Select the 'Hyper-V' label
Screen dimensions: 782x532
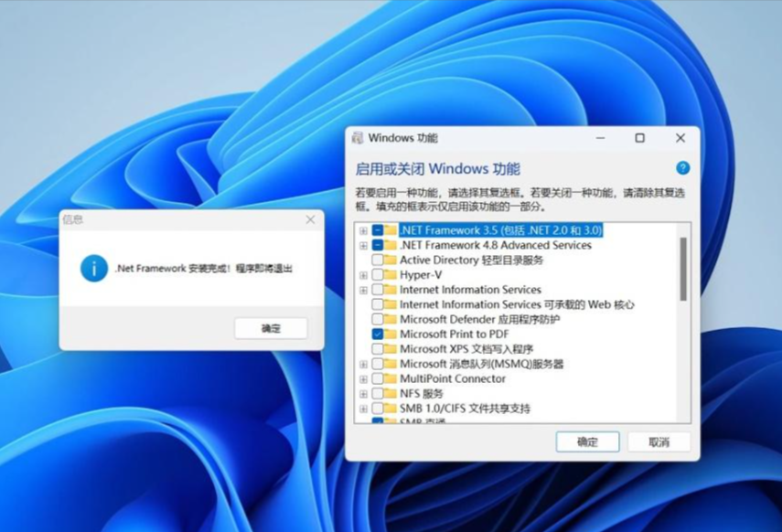pos(421,275)
